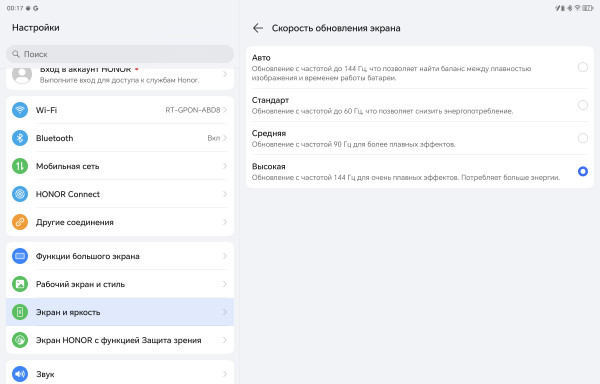Viewport: 600px width, 384px height.
Task: Click the Звук speaker icon
Action: pyautogui.click(x=20, y=374)
